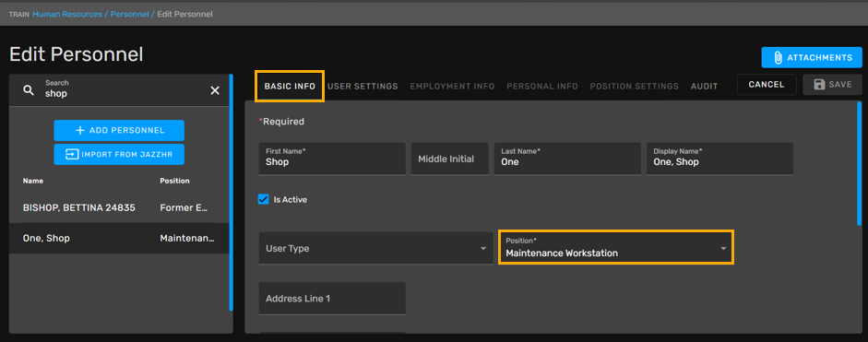Click the plus icon on Add Personnel
868x342 pixels.
click(79, 131)
